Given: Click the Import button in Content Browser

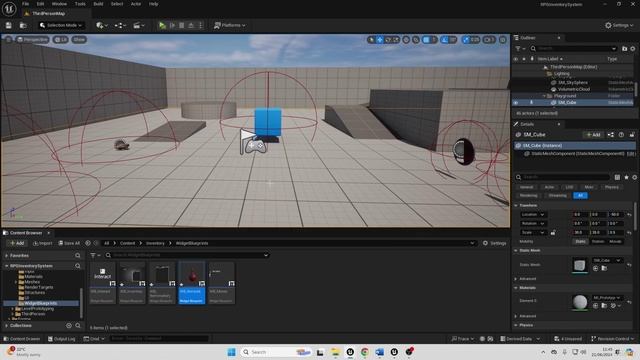Looking at the screenshot, I should tap(42, 243).
